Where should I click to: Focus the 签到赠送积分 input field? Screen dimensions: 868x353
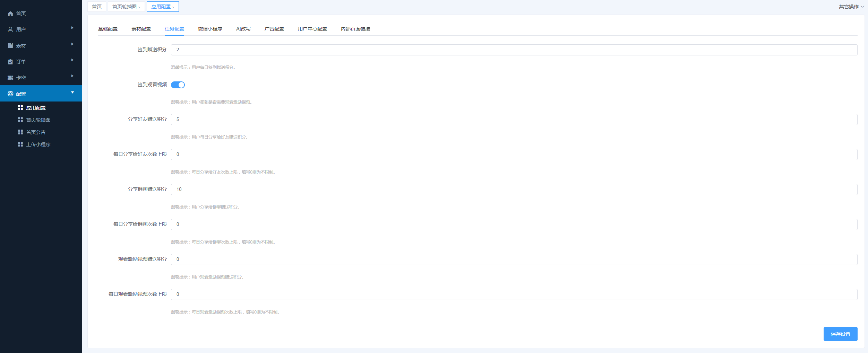514,50
